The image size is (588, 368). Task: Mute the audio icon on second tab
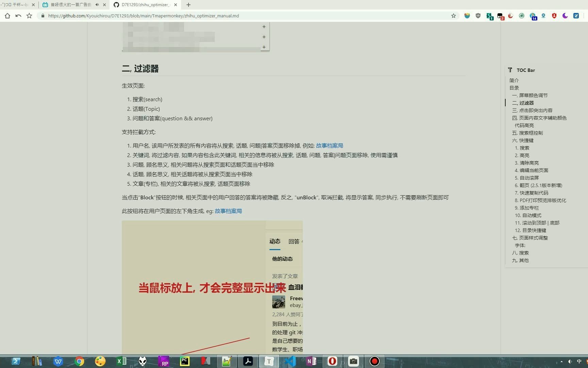pos(97,5)
